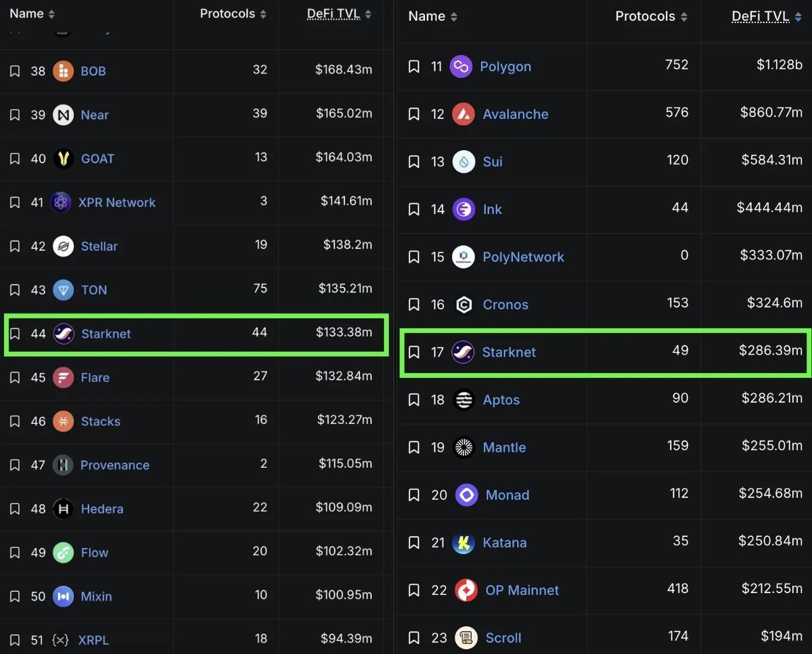Click the Provenance chain logo icon
Screen dimensions: 812x654
pos(63,465)
